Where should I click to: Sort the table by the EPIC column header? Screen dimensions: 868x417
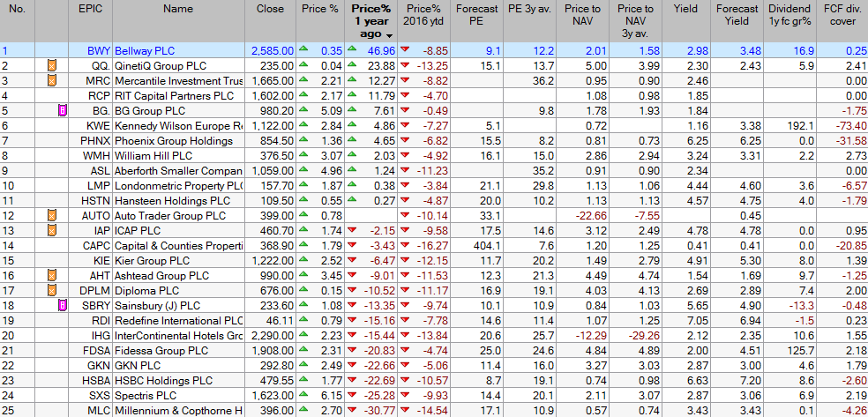[91, 21]
